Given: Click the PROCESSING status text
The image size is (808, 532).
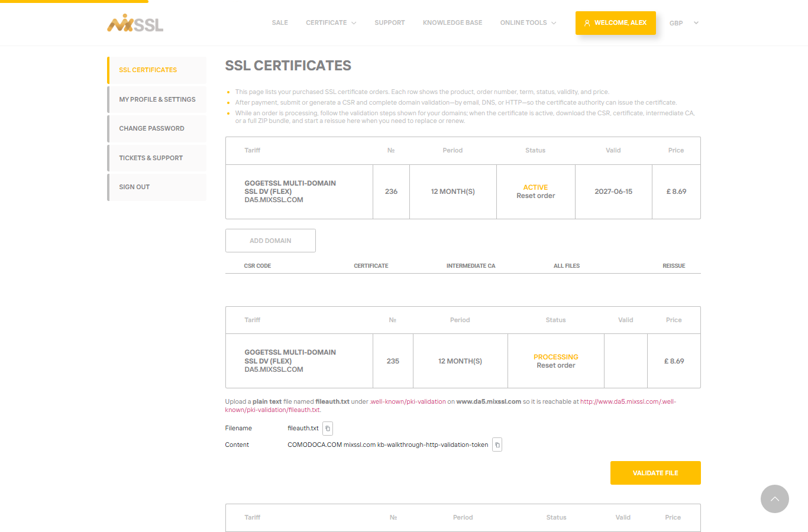Looking at the screenshot, I should pyautogui.click(x=556, y=357).
